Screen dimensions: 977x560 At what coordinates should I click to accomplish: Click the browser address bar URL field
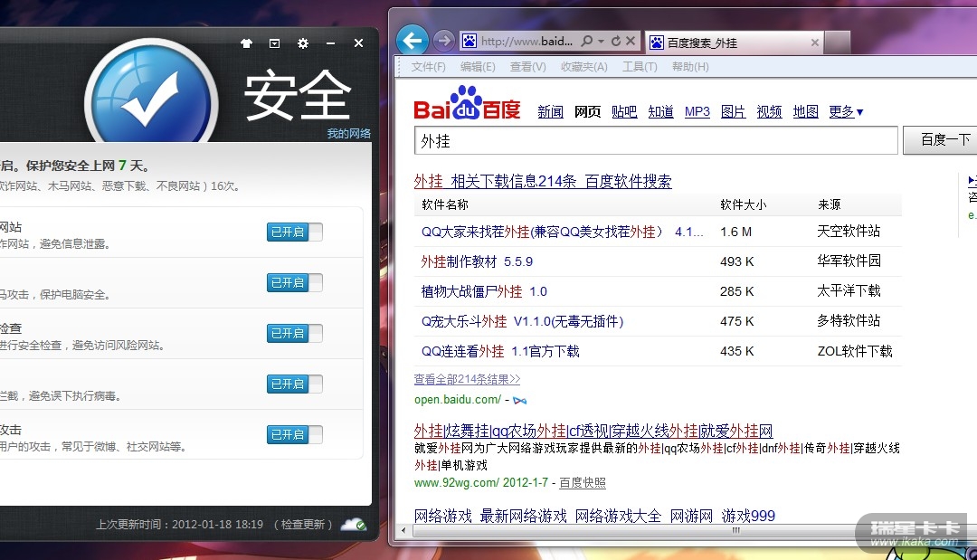point(526,41)
